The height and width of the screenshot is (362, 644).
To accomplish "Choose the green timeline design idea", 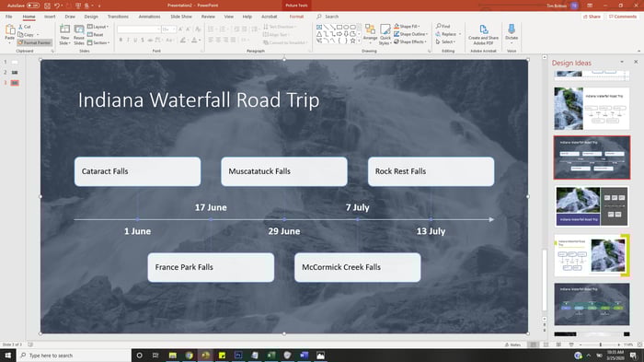I will [592, 304].
